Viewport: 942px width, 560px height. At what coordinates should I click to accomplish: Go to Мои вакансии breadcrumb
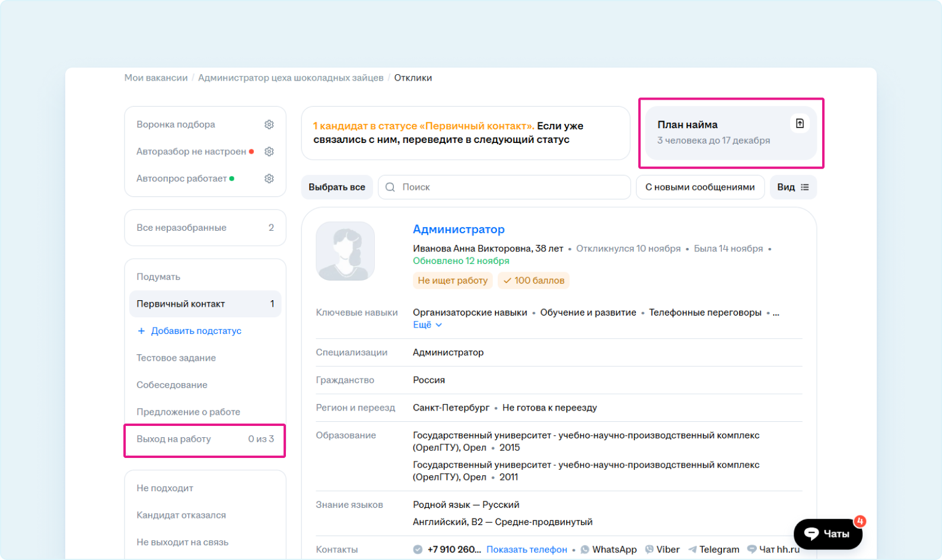tap(156, 78)
